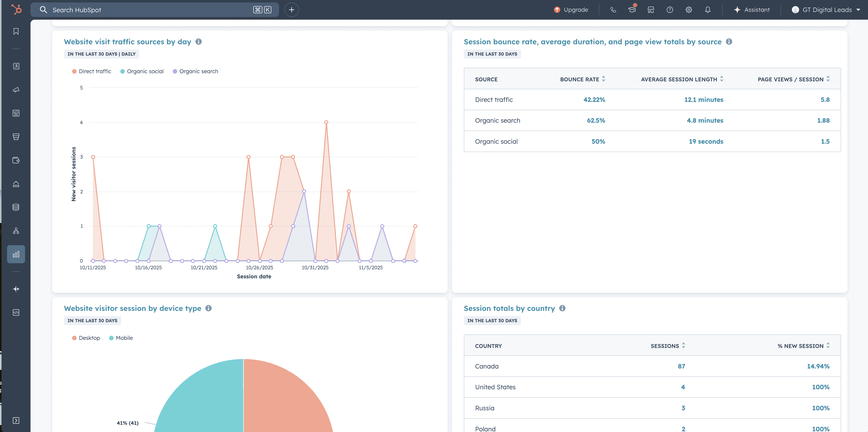868x432 pixels.
Task: Open the notifications bell
Action: [708, 10]
